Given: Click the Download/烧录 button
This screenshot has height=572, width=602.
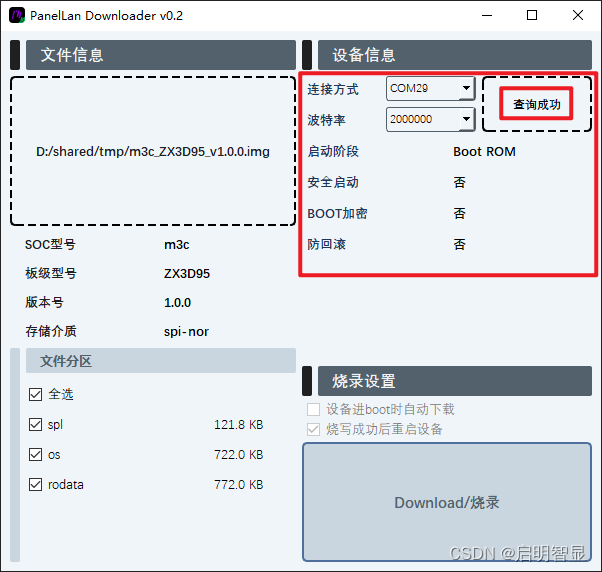Looking at the screenshot, I should pos(447,502).
